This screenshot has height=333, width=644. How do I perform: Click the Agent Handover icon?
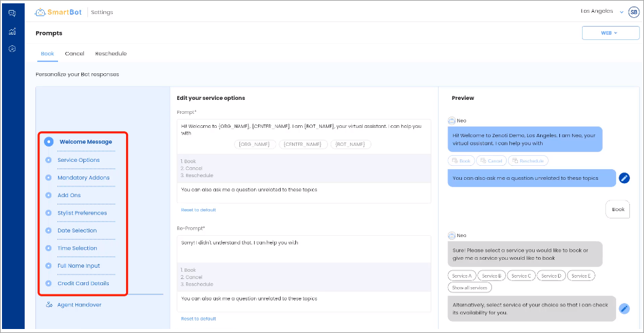(49, 305)
